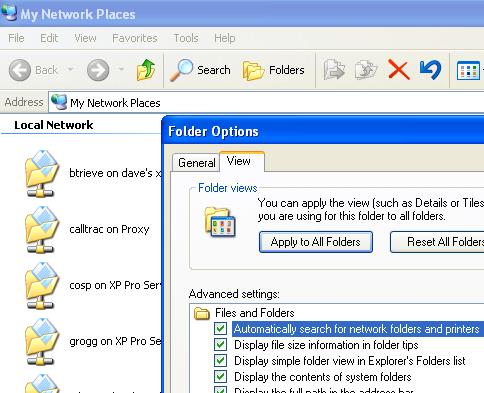Open the Edit menu

[x=49, y=38]
